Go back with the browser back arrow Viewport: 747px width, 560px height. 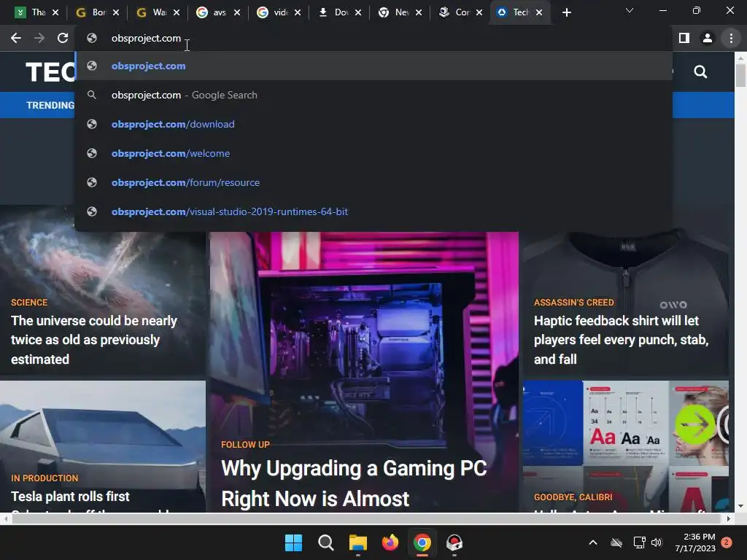pos(16,38)
